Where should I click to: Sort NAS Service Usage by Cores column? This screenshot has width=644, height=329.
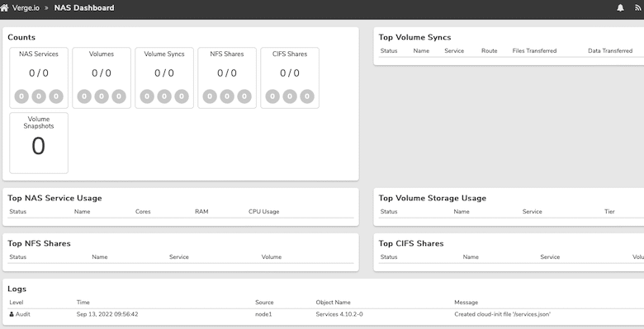point(143,212)
